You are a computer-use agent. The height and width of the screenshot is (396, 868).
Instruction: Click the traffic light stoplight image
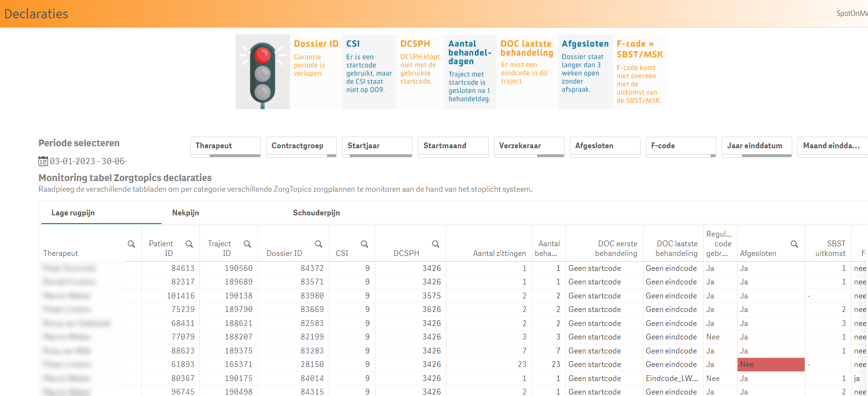(x=263, y=72)
